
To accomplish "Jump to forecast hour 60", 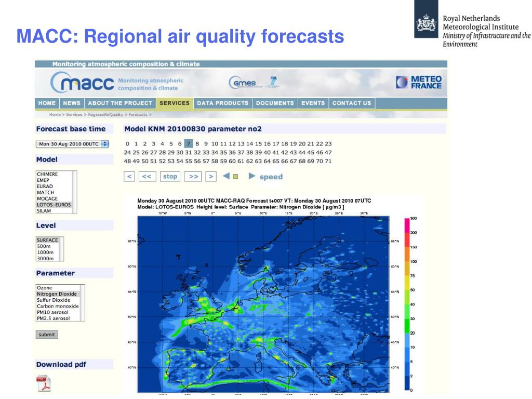I will point(232,162).
